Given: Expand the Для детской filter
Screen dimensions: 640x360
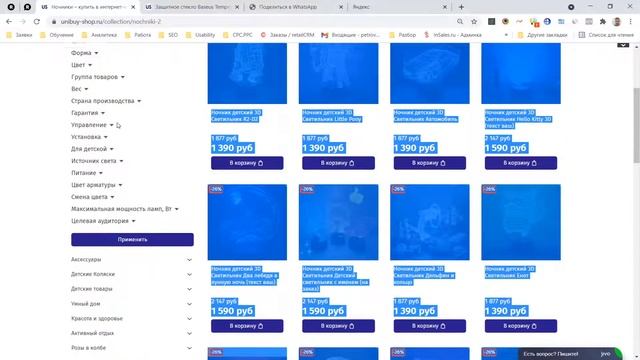Looking at the screenshot, I should click(92, 149).
